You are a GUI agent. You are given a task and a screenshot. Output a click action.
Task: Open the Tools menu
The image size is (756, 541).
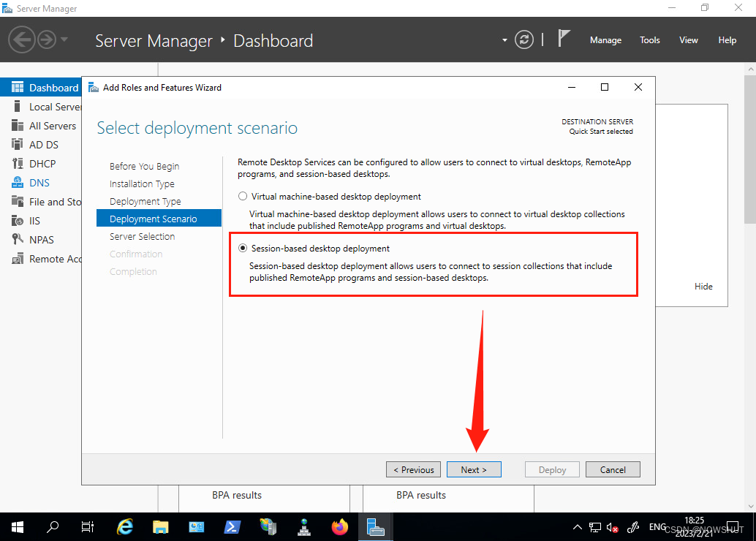(649, 40)
